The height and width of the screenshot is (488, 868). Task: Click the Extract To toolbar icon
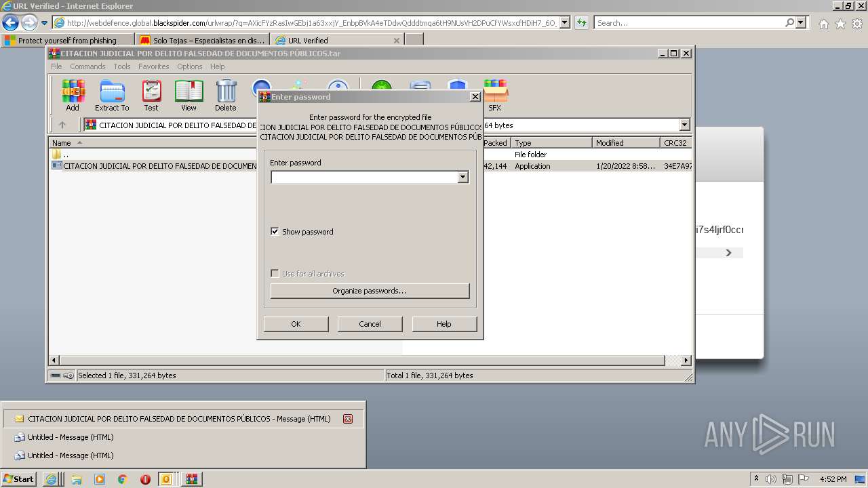point(112,95)
